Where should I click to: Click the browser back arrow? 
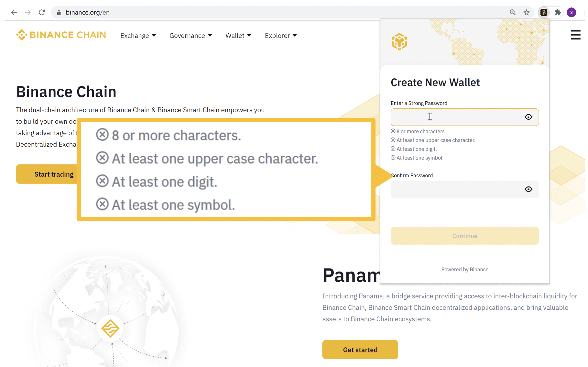(14, 12)
